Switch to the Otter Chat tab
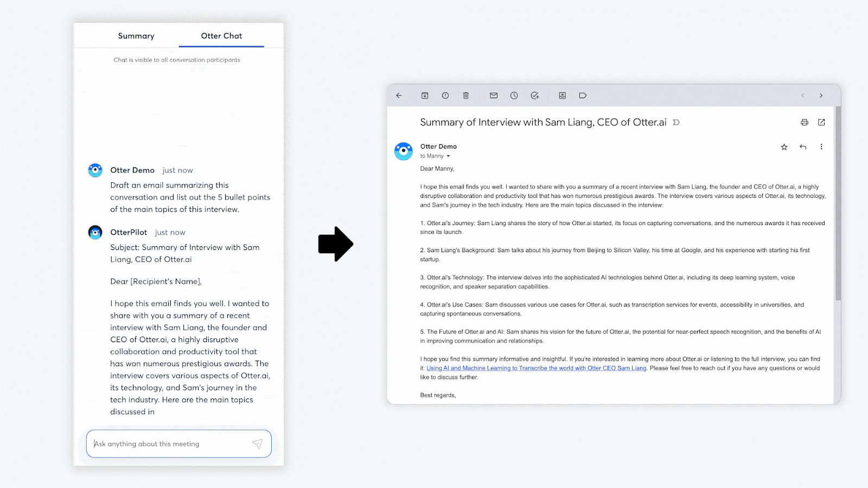The height and width of the screenshot is (488, 868). coord(221,36)
